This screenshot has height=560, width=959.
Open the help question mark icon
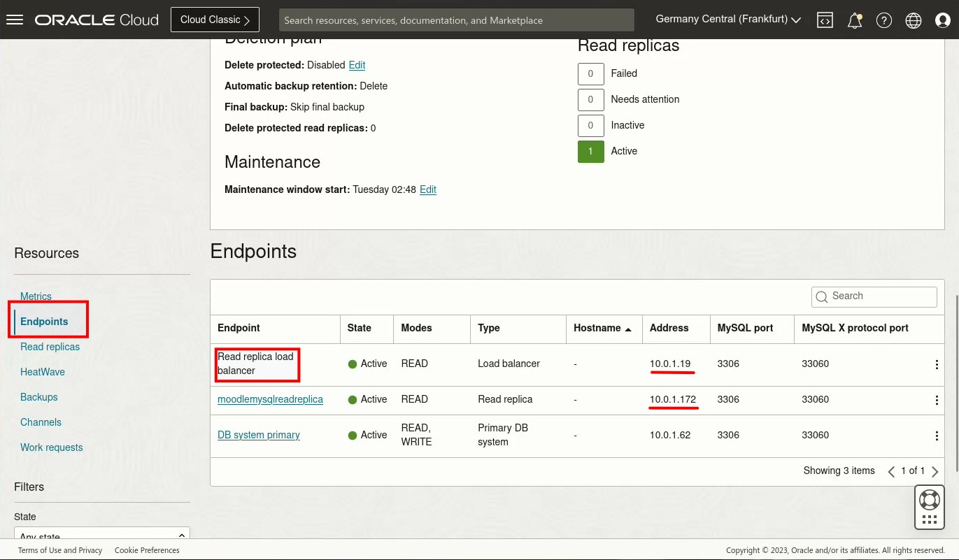(884, 20)
